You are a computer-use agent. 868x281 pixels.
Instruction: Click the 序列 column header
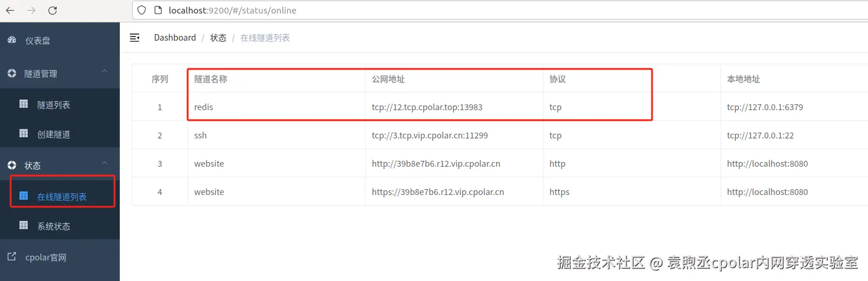[x=160, y=78]
